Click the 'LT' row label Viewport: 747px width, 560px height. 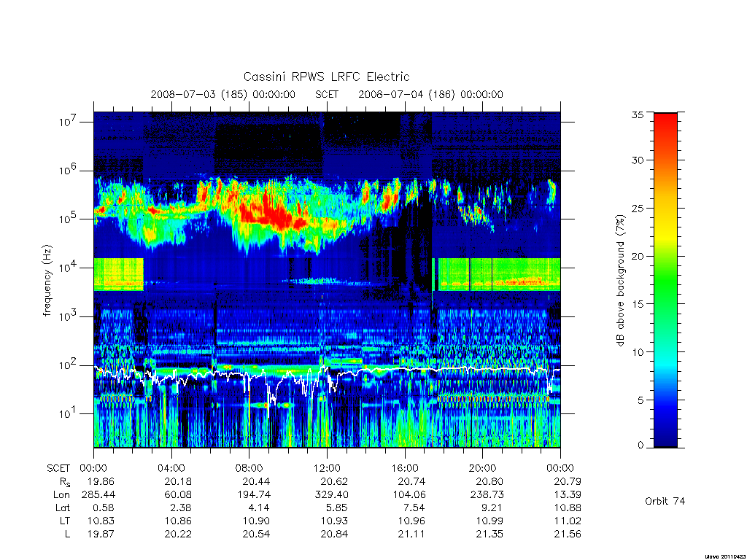(65, 521)
